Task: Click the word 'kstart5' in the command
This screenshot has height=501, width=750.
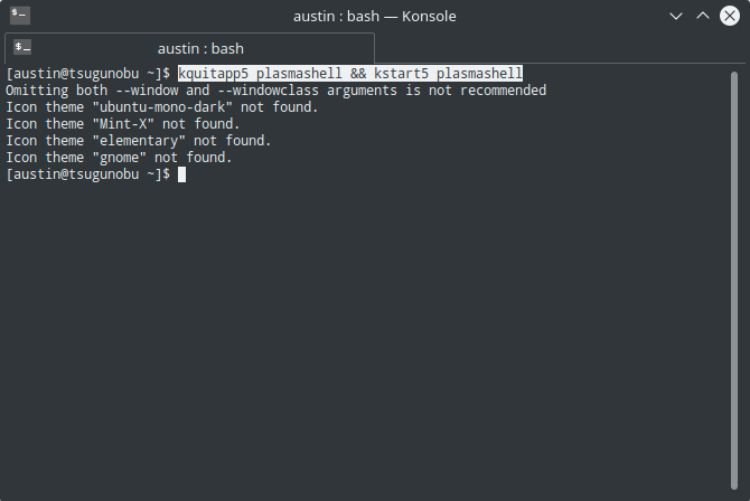Action: point(401,73)
